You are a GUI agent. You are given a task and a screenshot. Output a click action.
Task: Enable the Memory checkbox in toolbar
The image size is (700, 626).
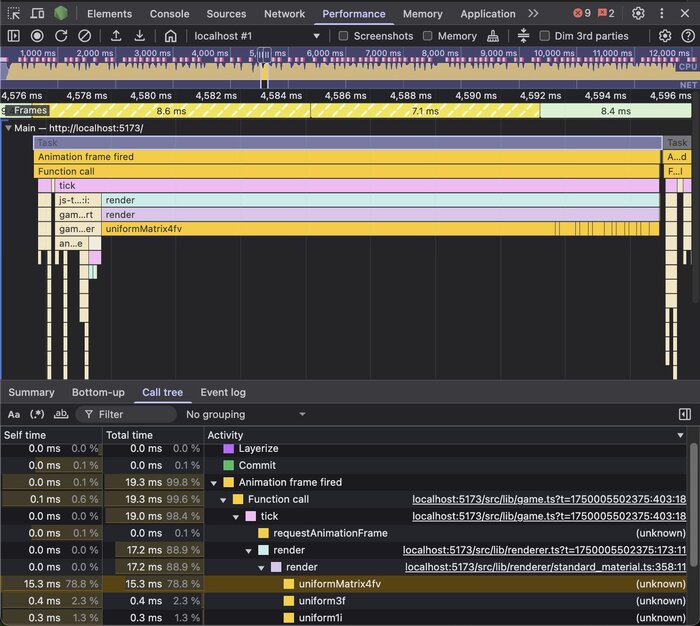(428, 36)
